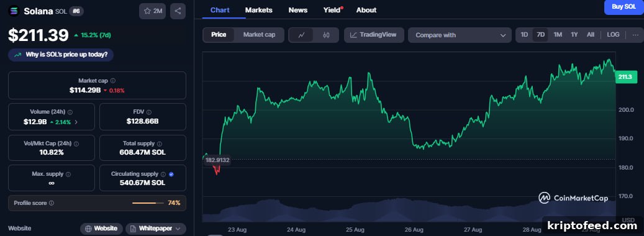This screenshot has height=236, width=644.
Task: Click the 10.82% Vol/Mkt Cap value
Action: point(51,153)
